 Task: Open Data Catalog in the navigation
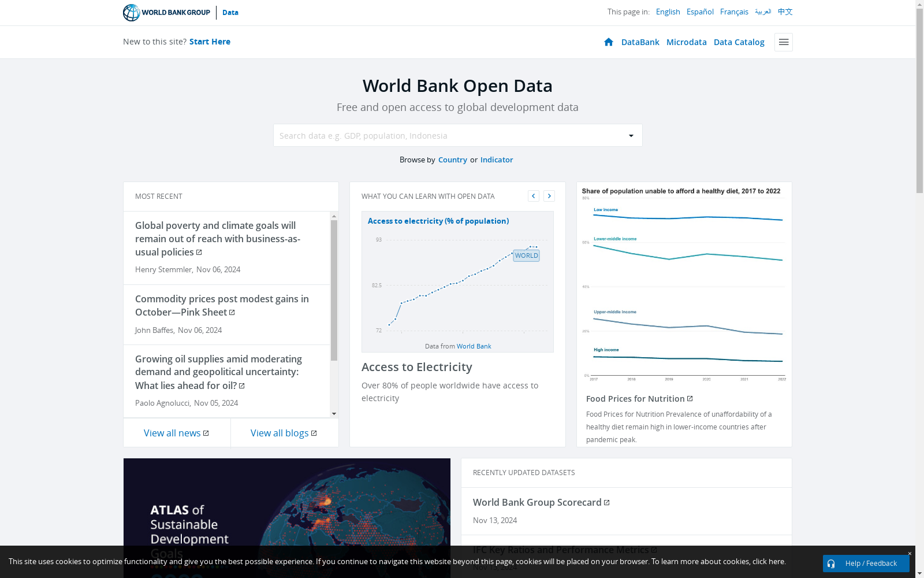pos(739,42)
